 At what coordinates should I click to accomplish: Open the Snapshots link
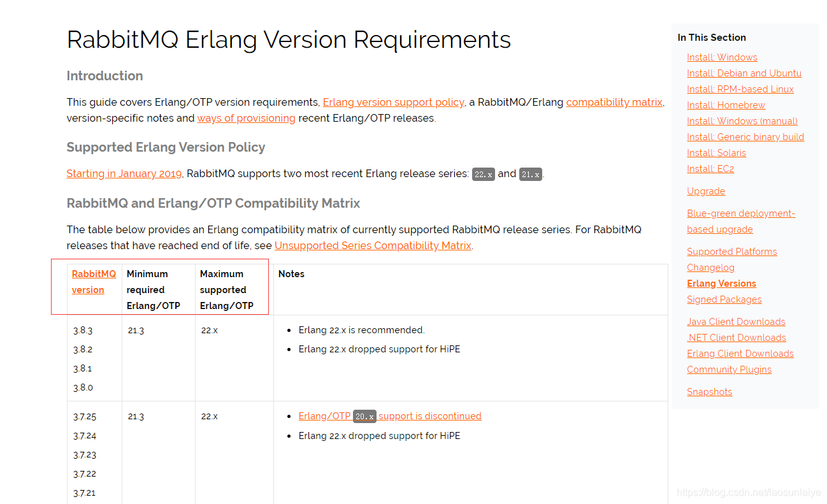[x=709, y=392]
